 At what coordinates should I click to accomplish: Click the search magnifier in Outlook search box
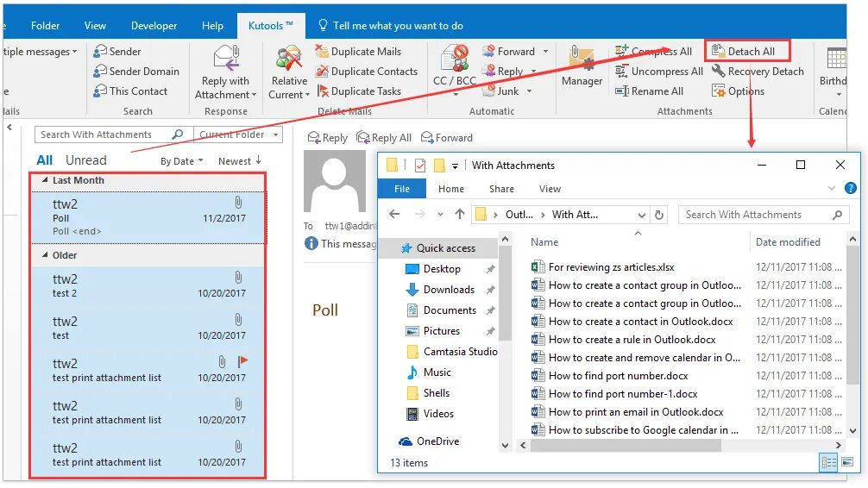tap(177, 135)
